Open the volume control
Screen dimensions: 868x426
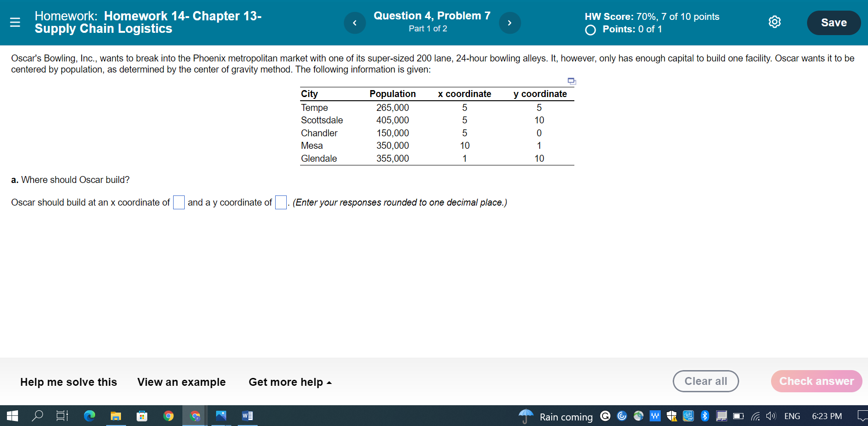[771, 416]
